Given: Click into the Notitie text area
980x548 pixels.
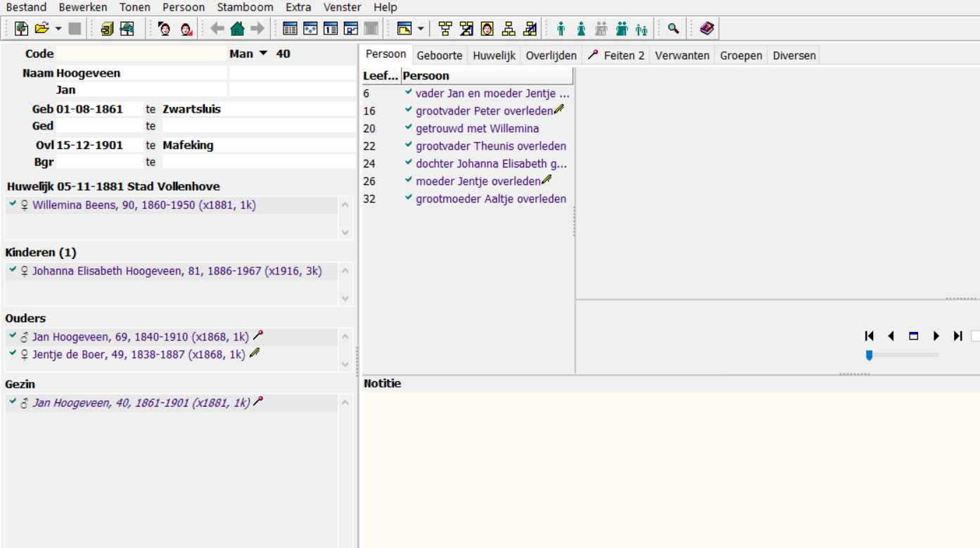Looking at the screenshot, I should point(668,464).
